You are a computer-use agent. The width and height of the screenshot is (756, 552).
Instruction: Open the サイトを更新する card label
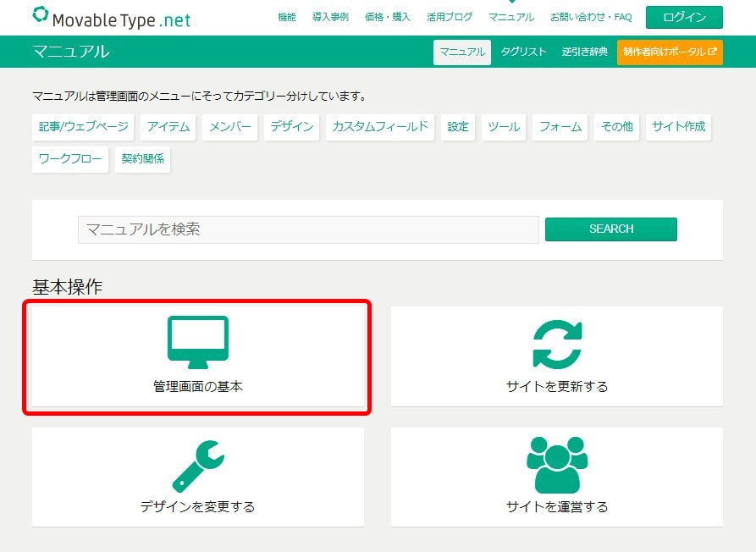(557, 387)
